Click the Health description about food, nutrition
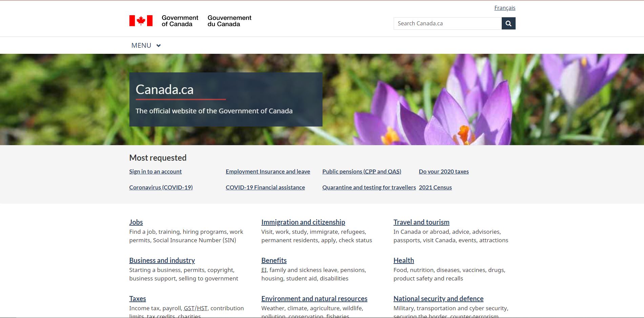Image resolution: width=644 pixels, height=318 pixels. click(x=449, y=274)
